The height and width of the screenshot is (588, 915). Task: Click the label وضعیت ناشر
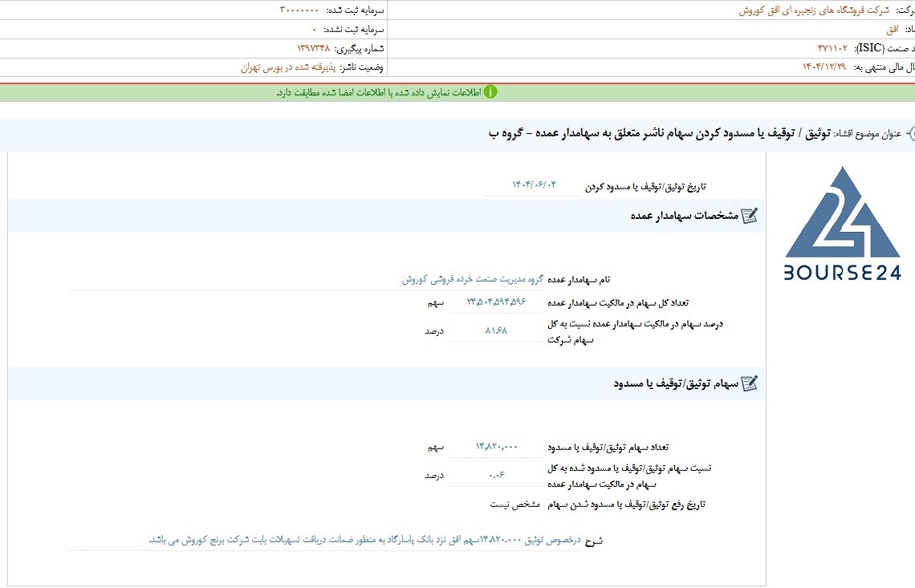(x=362, y=67)
